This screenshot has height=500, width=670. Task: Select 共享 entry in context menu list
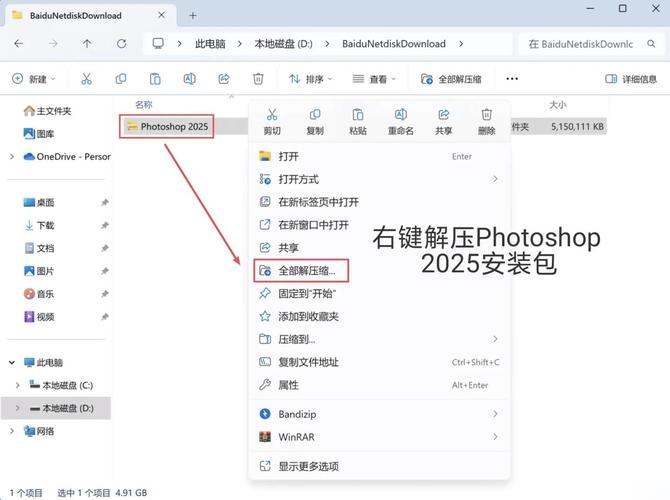(x=379, y=248)
